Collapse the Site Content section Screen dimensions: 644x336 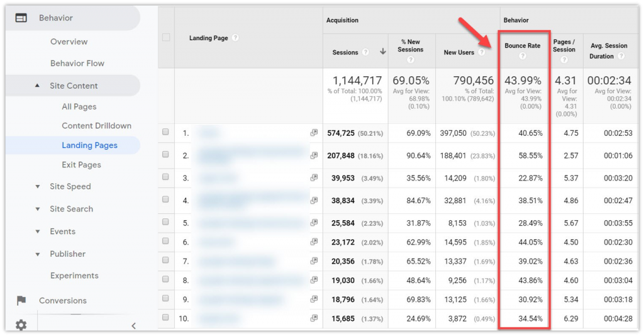(x=37, y=86)
